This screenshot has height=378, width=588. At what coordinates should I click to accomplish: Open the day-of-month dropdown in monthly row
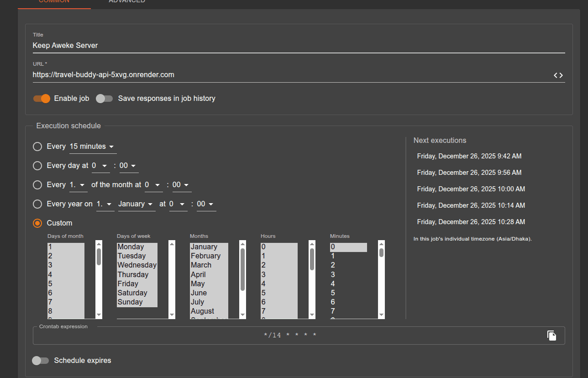[x=78, y=185]
